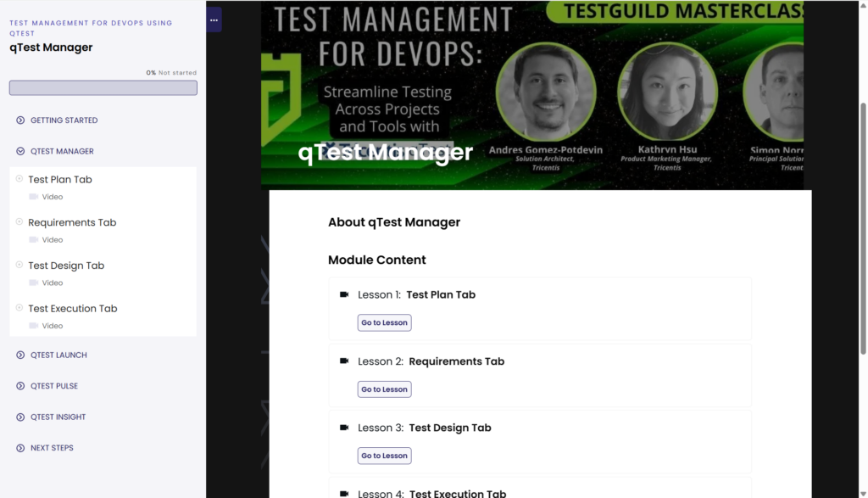Click the video icon under Test Plan Tab
This screenshot has width=868, height=498.
(35, 196)
